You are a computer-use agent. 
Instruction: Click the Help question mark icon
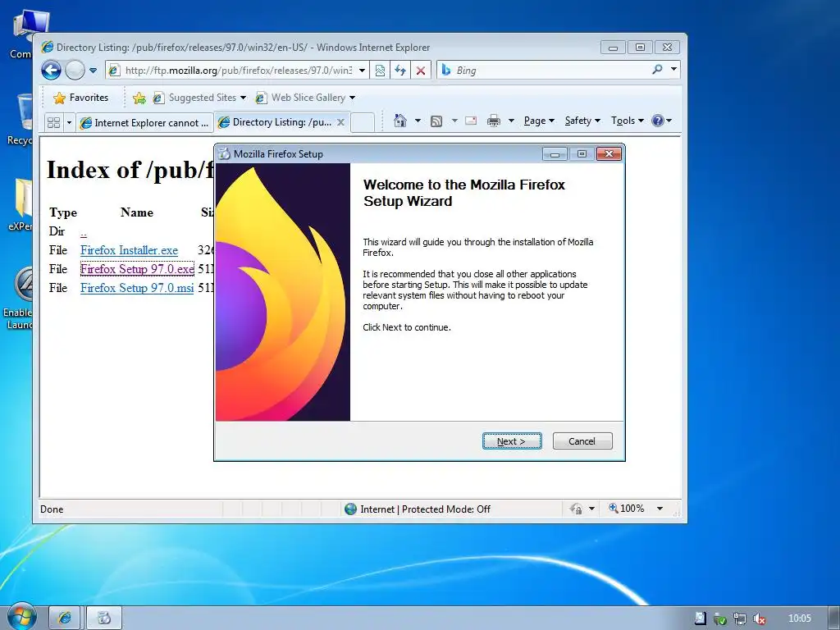point(658,121)
